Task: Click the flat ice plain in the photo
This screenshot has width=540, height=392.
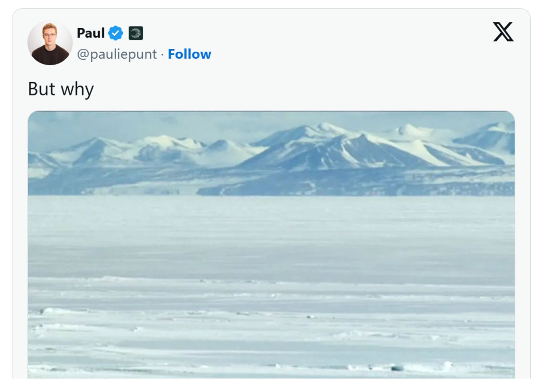Action: coord(271,239)
